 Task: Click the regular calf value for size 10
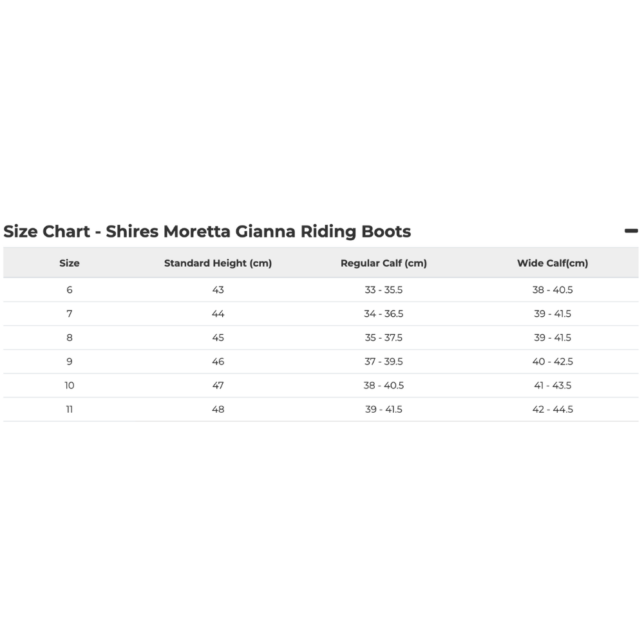coord(384,385)
